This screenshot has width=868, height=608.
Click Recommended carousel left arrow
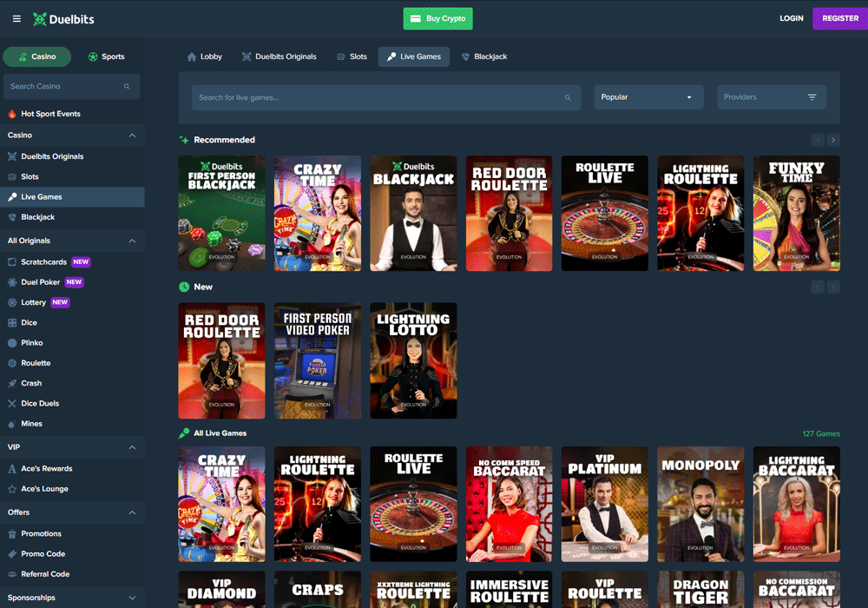[818, 140]
